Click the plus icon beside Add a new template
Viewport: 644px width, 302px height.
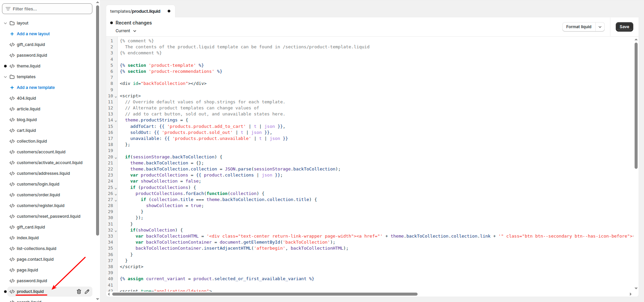point(12,88)
